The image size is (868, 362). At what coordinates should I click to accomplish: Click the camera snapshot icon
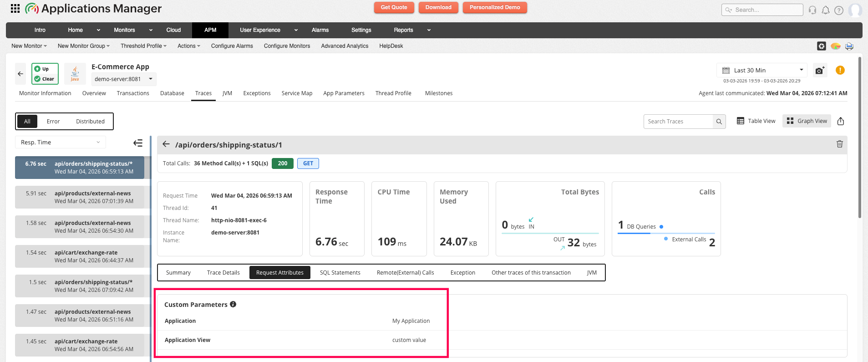(820, 70)
